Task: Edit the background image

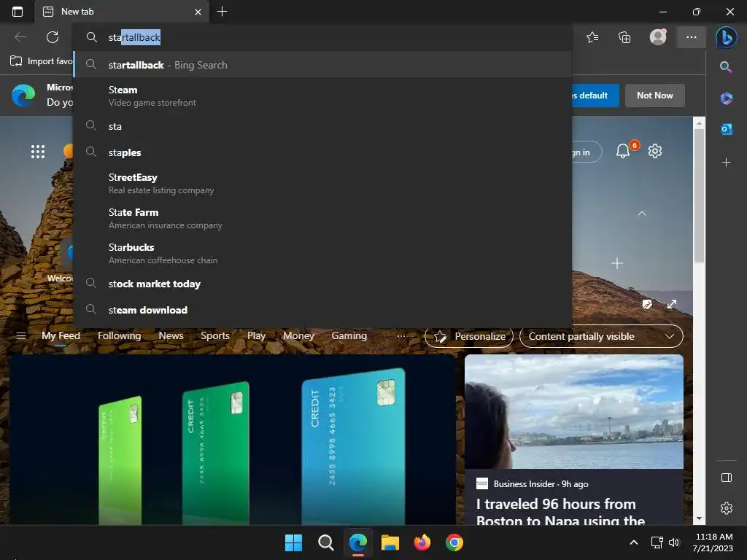Action: (647, 304)
